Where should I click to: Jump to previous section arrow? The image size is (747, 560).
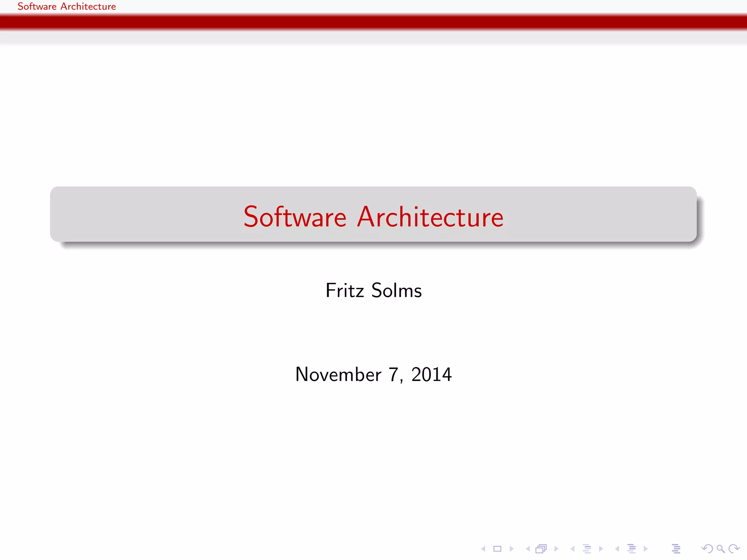[617, 549]
